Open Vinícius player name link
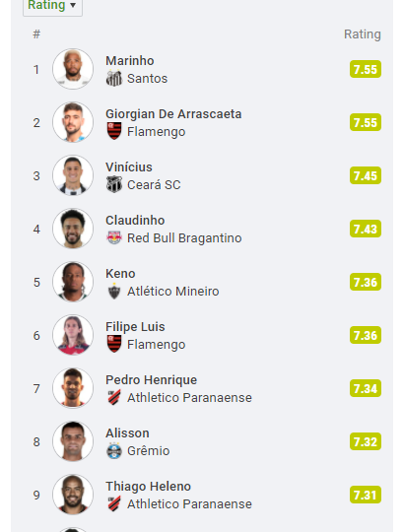This screenshot has height=532, width=403. coord(129,166)
